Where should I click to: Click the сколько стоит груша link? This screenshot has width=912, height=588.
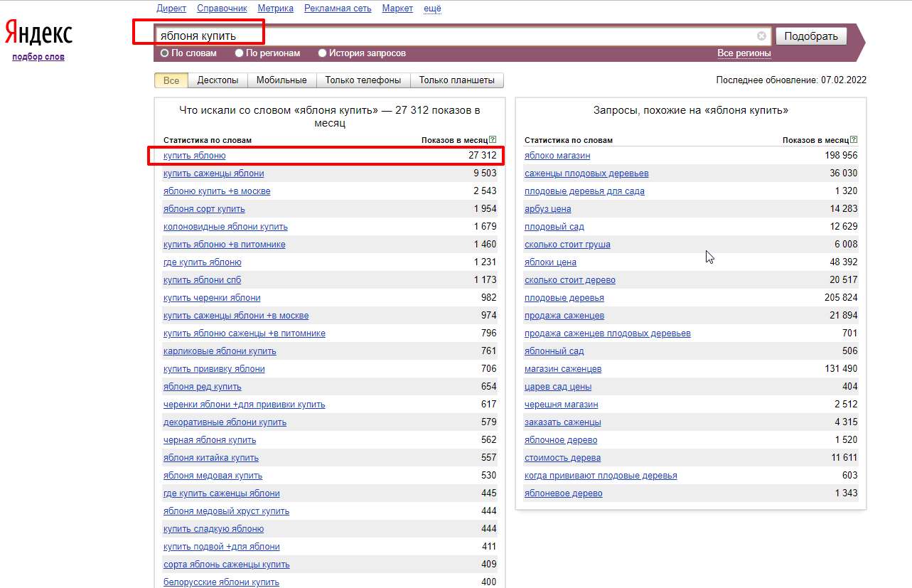[x=567, y=245]
